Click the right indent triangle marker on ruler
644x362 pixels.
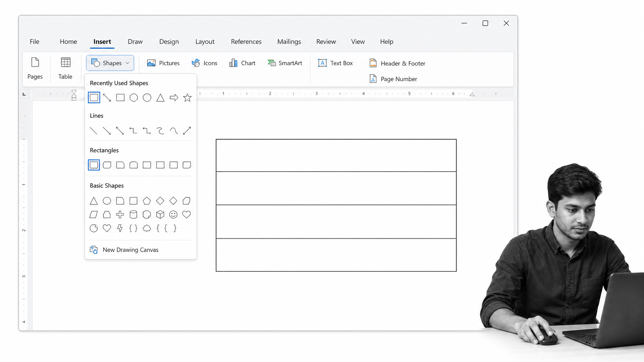click(x=472, y=94)
